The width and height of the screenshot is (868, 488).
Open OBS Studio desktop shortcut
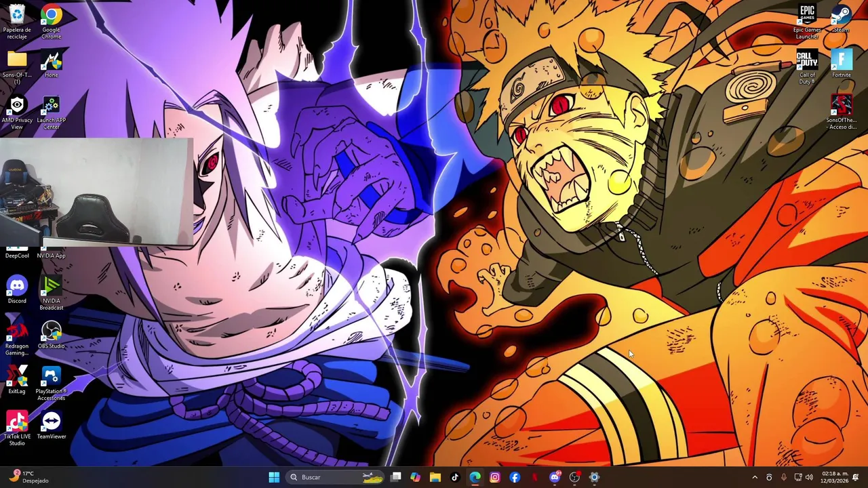pyautogui.click(x=51, y=335)
